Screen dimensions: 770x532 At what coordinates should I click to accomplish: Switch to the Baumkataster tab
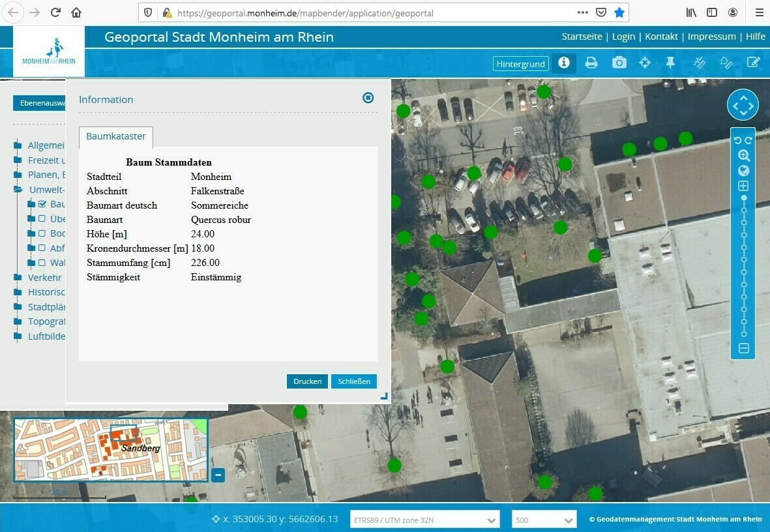click(x=116, y=137)
